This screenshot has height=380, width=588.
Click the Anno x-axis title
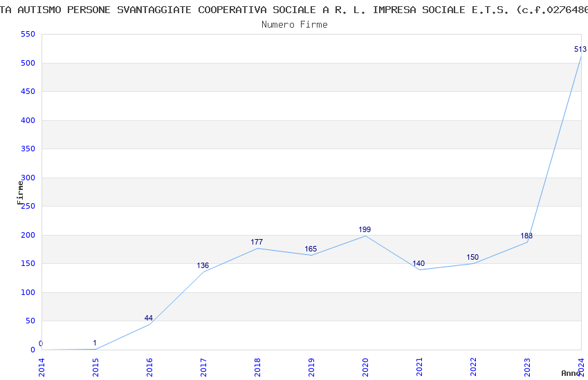click(x=571, y=373)
